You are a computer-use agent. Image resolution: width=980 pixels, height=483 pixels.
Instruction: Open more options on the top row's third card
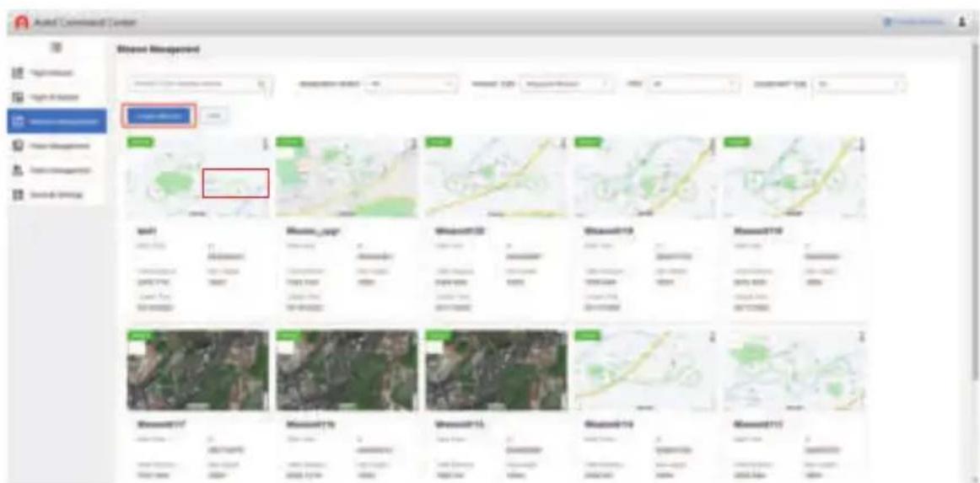click(x=563, y=143)
